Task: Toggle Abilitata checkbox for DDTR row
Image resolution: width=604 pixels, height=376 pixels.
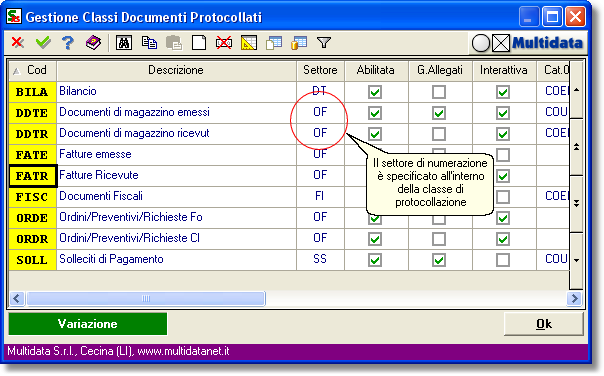Action: [x=375, y=134]
